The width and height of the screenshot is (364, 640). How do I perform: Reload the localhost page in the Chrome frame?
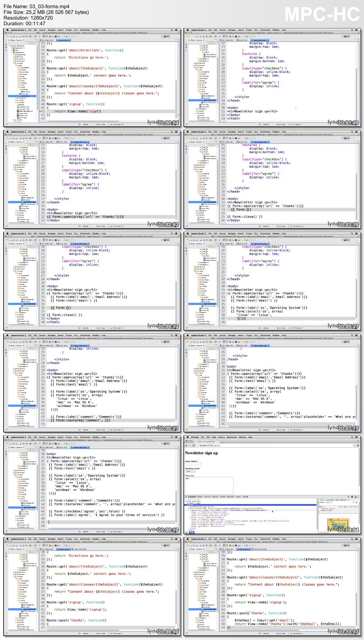point(193,445)
